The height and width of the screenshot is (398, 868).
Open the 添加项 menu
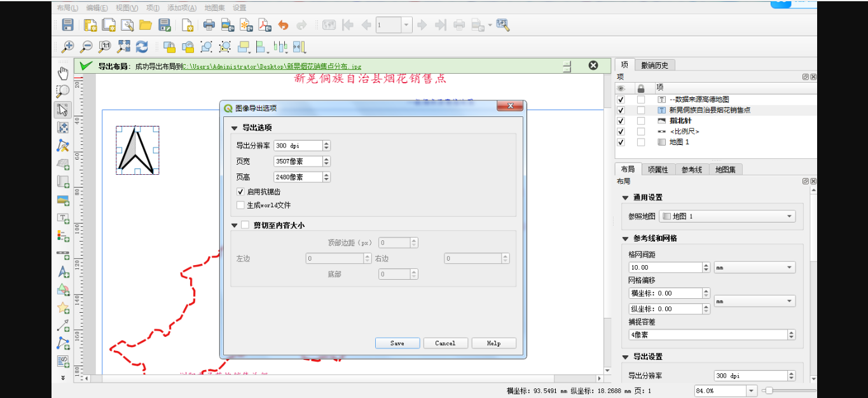coord(183,8)
